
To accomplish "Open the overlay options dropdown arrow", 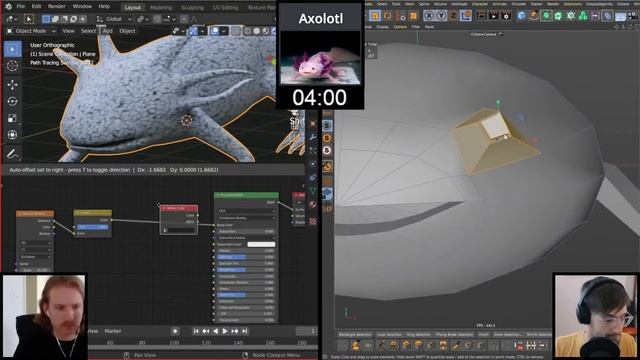I will pyautogui.click(x=224, y=31).
